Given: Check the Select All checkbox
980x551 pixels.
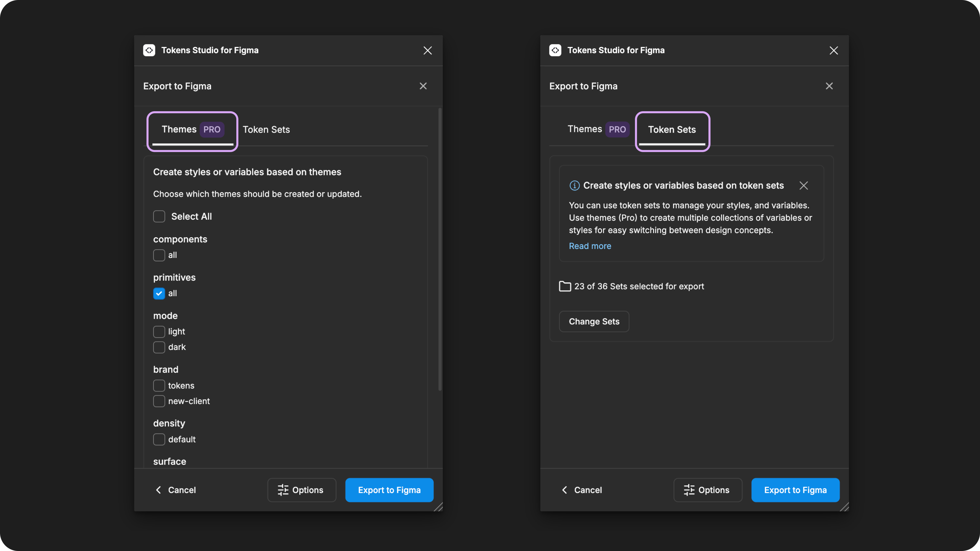Looking at the screenshot, I should click(x=159, y=216).
